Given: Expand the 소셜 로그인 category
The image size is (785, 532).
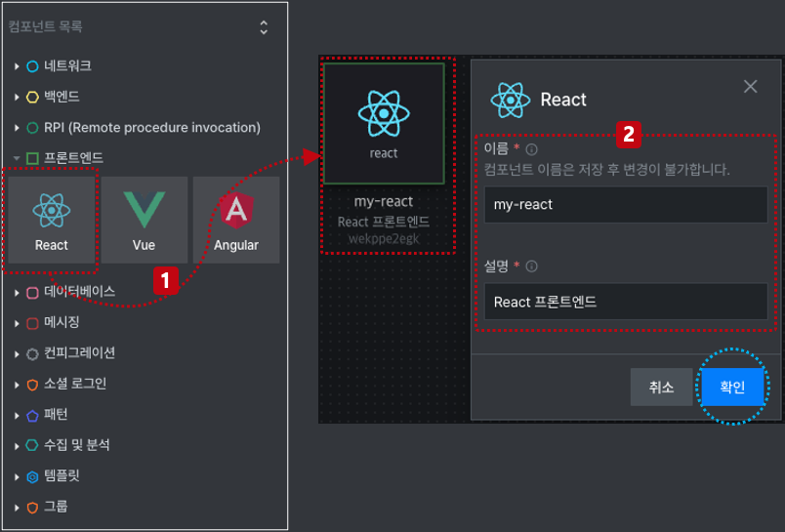Looking at the screenshot, I should (17, 385).
